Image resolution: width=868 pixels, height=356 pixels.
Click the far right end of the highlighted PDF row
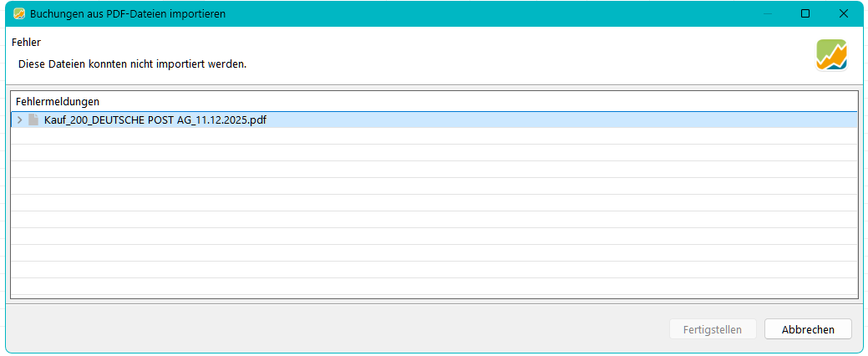[x=844, y=120]
